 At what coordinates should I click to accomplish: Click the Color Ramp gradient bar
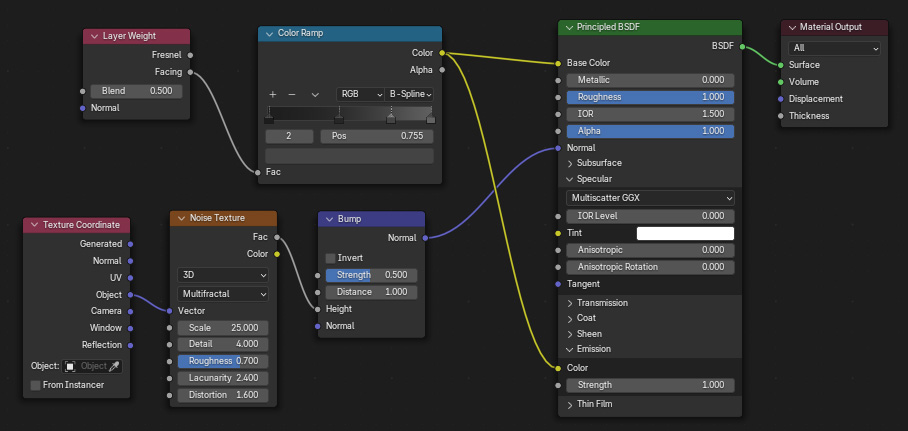349,112
